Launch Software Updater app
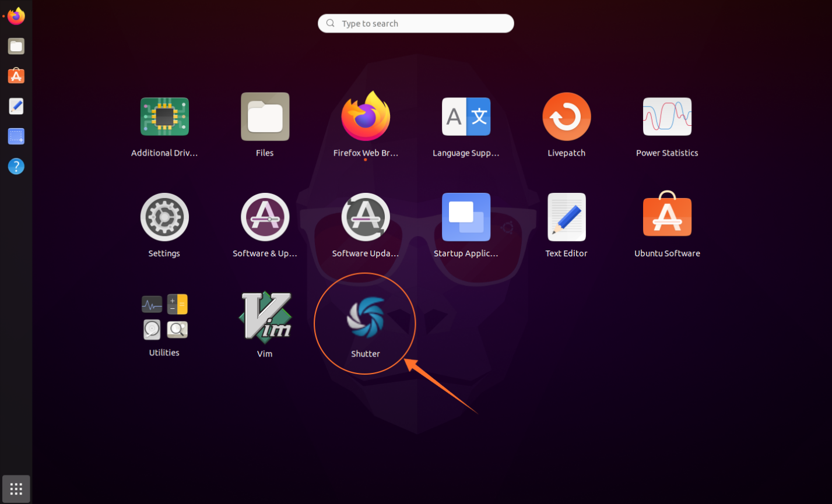This screenshot has width=832, height=504. coord(366,217)
